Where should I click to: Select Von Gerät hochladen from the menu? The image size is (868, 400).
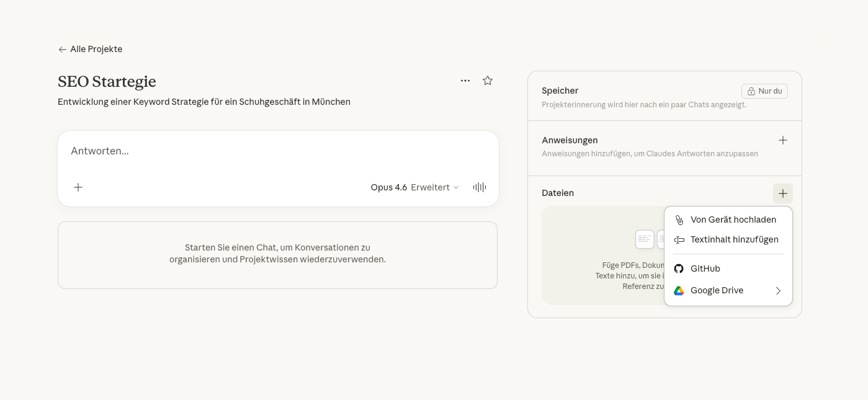coord(733,220)
